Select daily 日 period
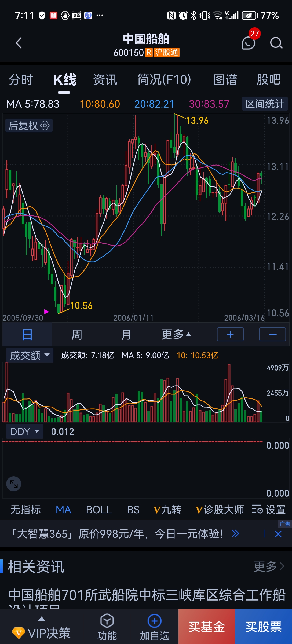This screenshot has height=644, width=292. point(27,334)
